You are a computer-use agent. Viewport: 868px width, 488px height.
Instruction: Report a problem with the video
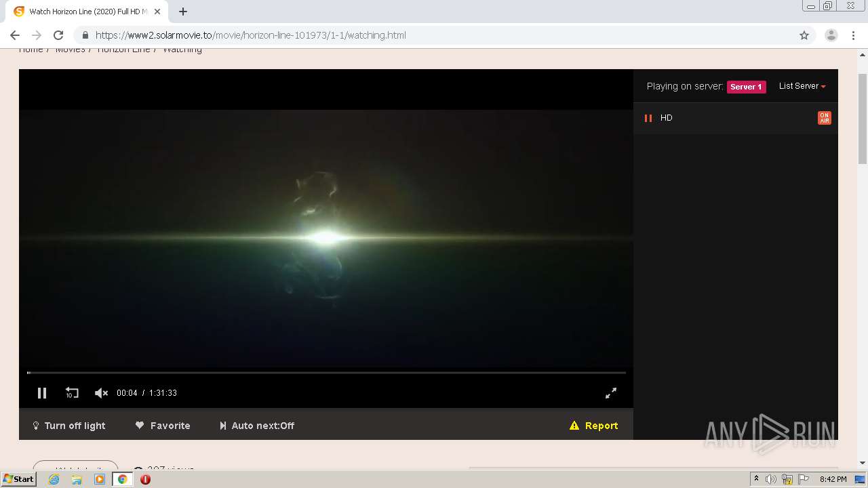pyautogui.click(x=594, y=426)
